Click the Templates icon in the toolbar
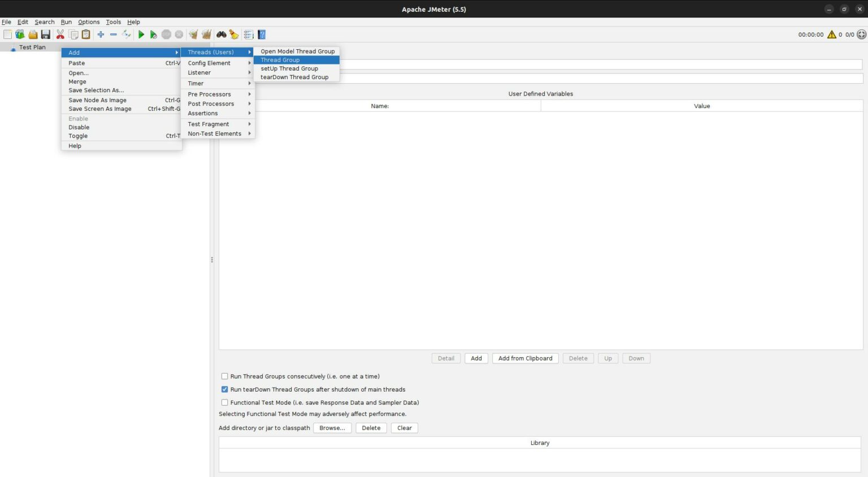Screen dimensions: 868x477 (20, 34)
